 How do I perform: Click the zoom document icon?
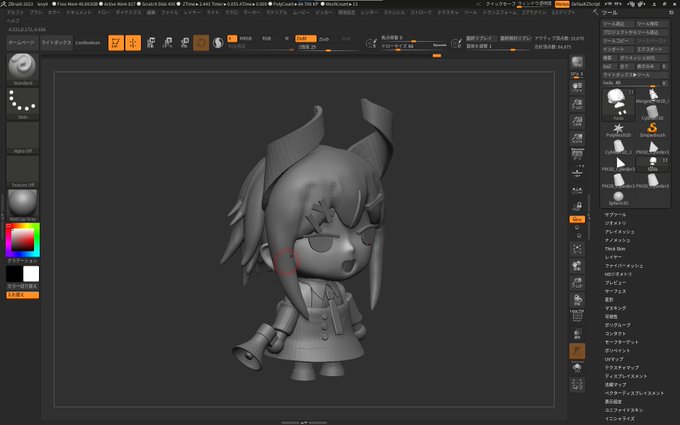(577, 104)
